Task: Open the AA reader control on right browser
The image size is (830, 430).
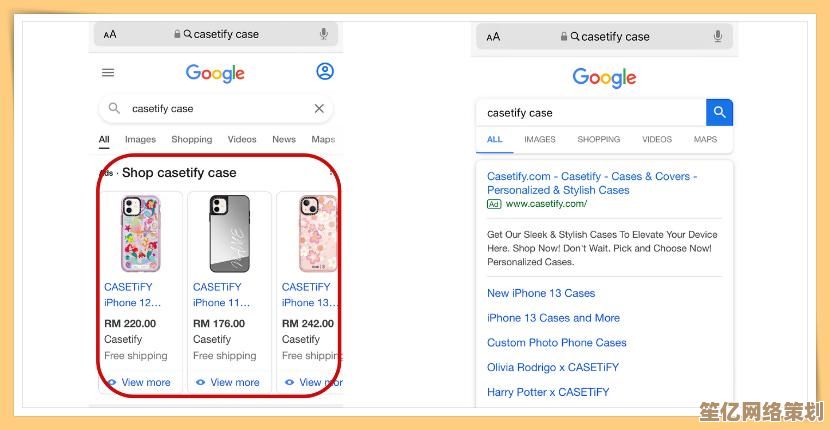Action: (493, 37)
